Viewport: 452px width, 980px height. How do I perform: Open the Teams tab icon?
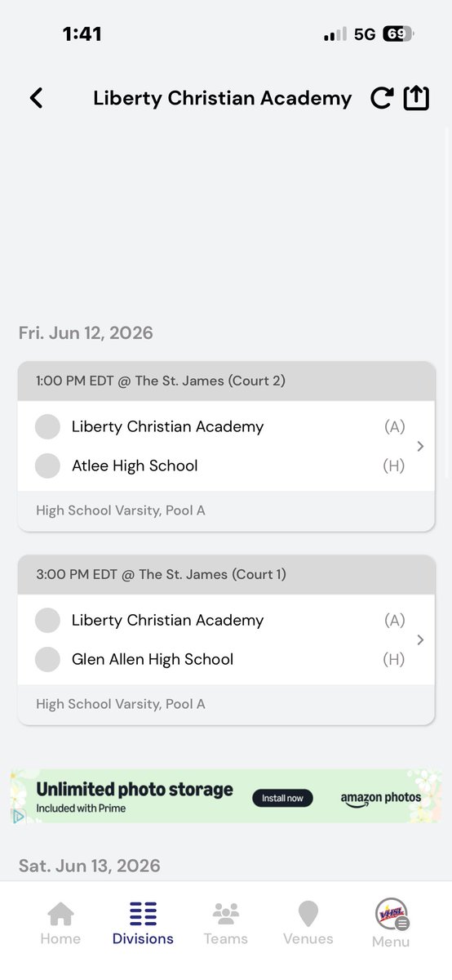[x=226, y=914]
